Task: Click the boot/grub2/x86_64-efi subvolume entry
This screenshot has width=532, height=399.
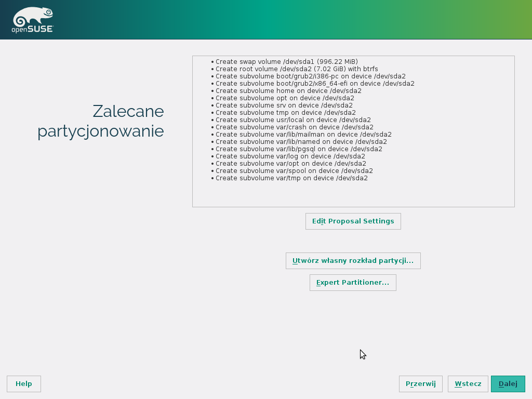Action: point(315,83)
